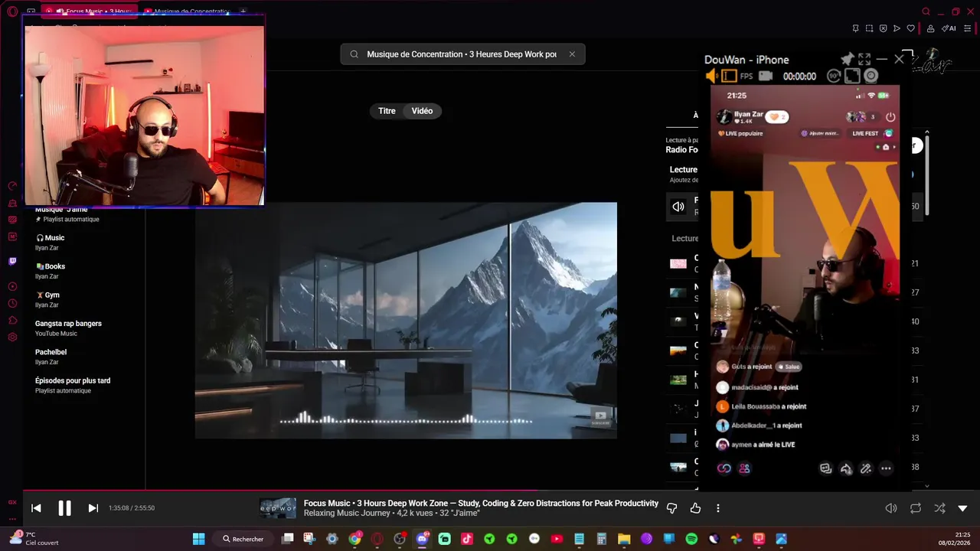Click the ad blocker shield icon
This screenshot has width=980, height=551.
(x=883, y=28)
